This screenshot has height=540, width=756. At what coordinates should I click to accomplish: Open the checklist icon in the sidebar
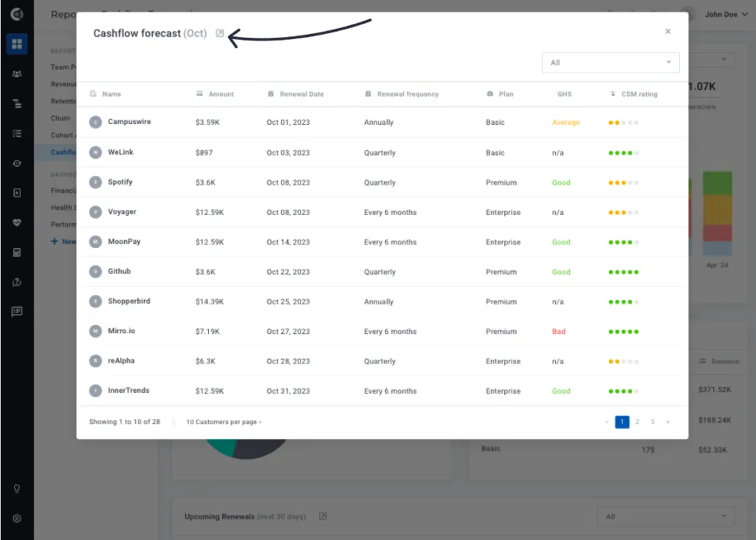pos(17,134)
